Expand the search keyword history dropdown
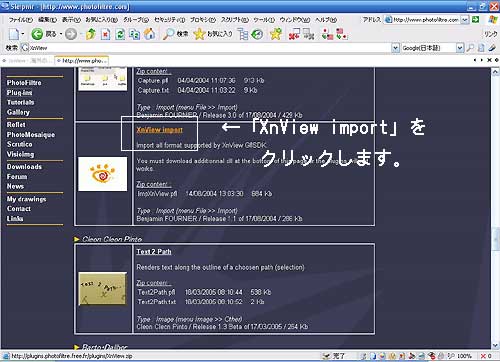Image resolution: width=500 pixels, height=362 pixels. tap(395, 48)
